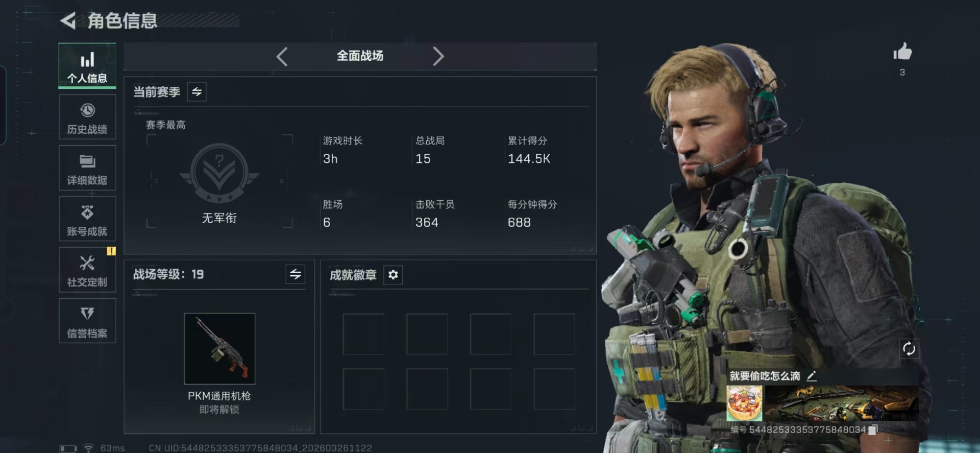Copy the player ID number

point(873,430)
